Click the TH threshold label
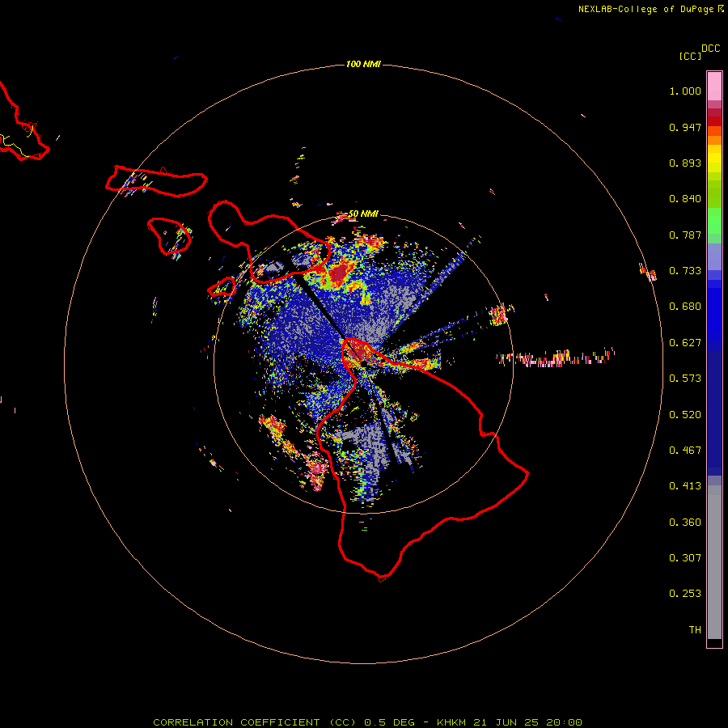 pyautogui.click(x=695, y=630)
